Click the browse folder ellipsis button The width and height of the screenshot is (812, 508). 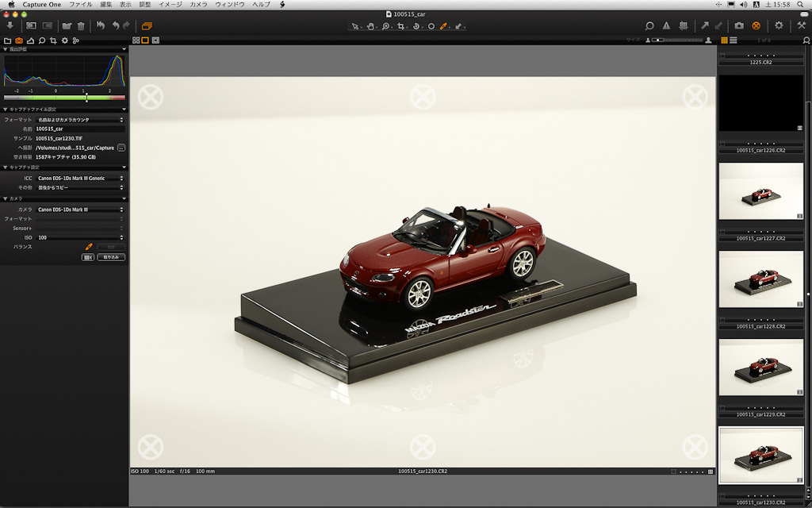(121, 148)
